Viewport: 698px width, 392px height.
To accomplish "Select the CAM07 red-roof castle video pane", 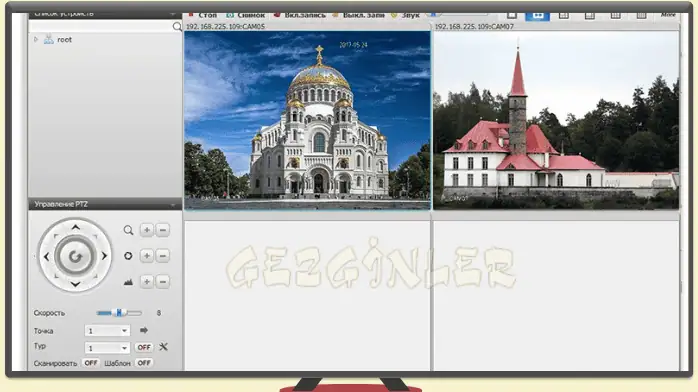I will coord(556,120).
